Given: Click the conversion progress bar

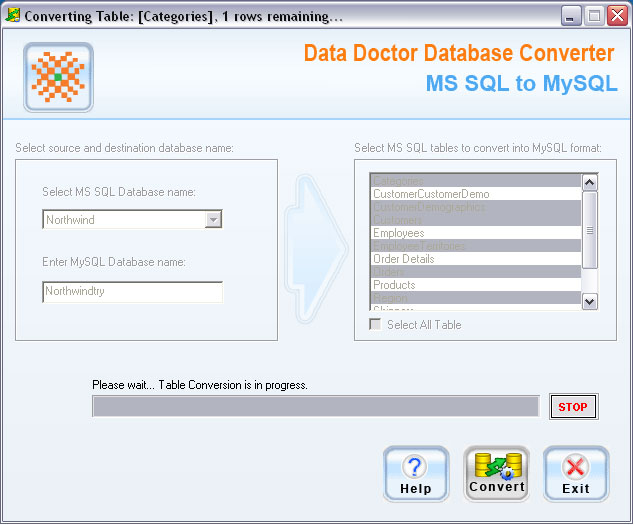Looking at the screenshot, I should [x=315, y=406].
